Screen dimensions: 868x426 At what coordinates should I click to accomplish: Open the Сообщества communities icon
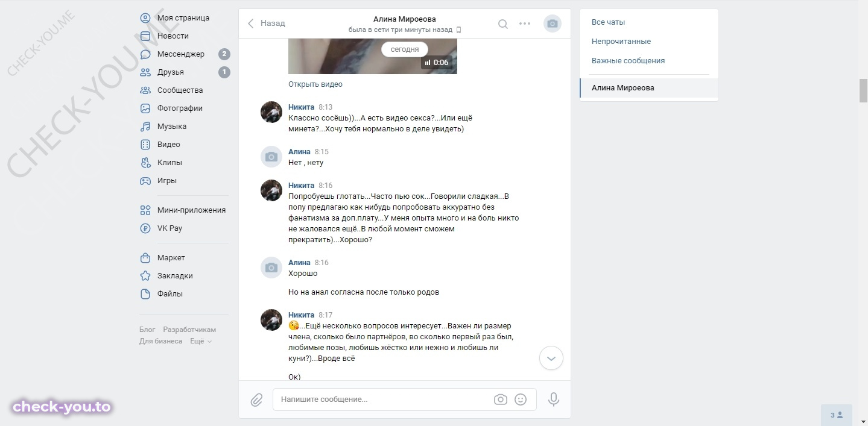pos(145,90)
